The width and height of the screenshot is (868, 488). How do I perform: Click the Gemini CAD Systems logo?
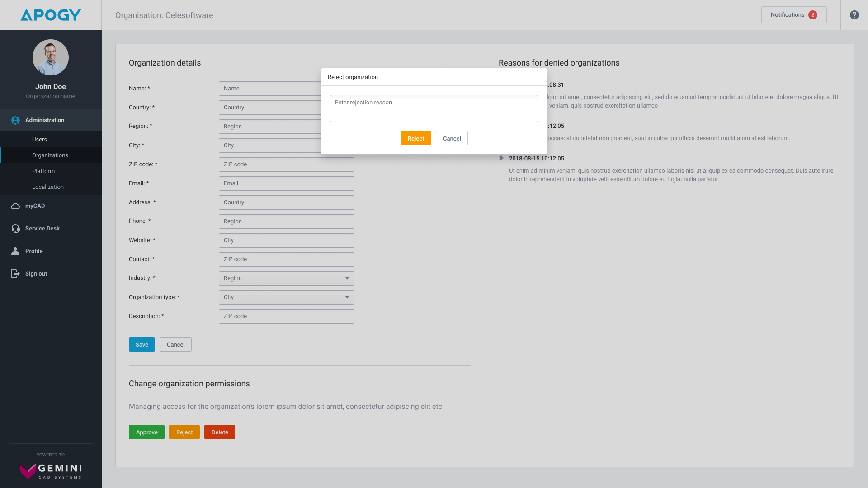coord(51,470)
